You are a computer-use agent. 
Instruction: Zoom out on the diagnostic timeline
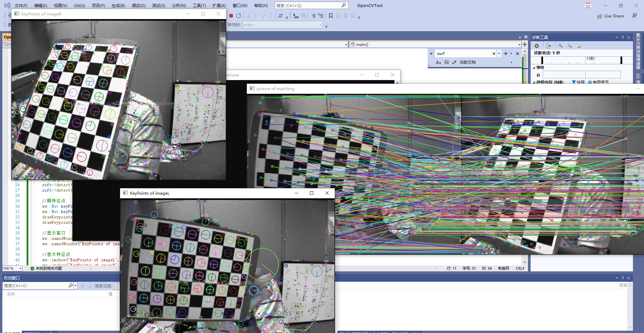coord(570,46)
